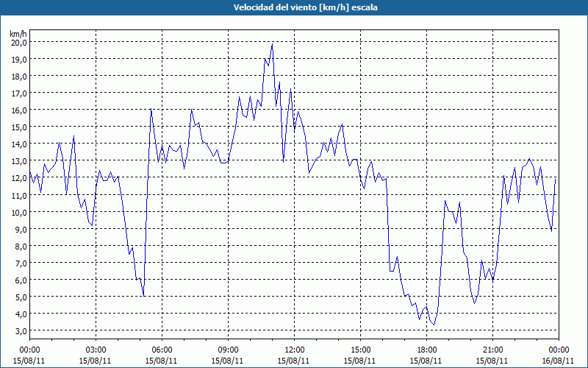Click the "5,0" y-axis tick label
The image size is (588, 368).
click(21, 297)
